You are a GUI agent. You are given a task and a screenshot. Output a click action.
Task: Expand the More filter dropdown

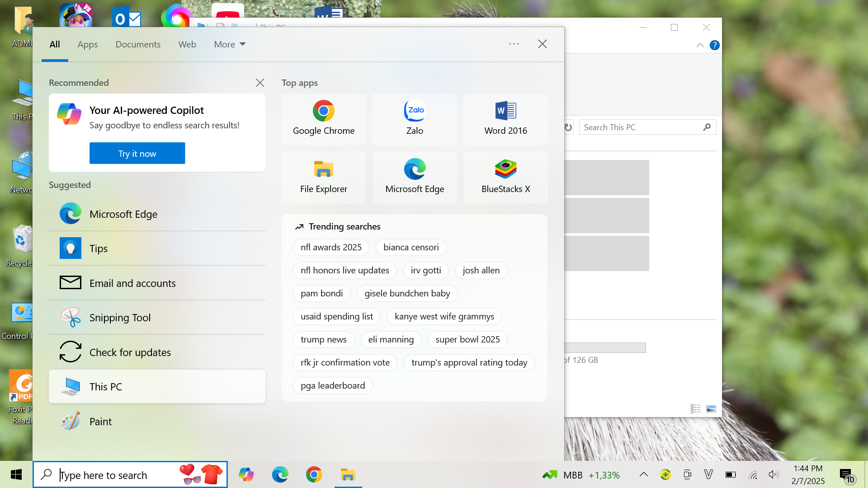[x=230, y=44]
